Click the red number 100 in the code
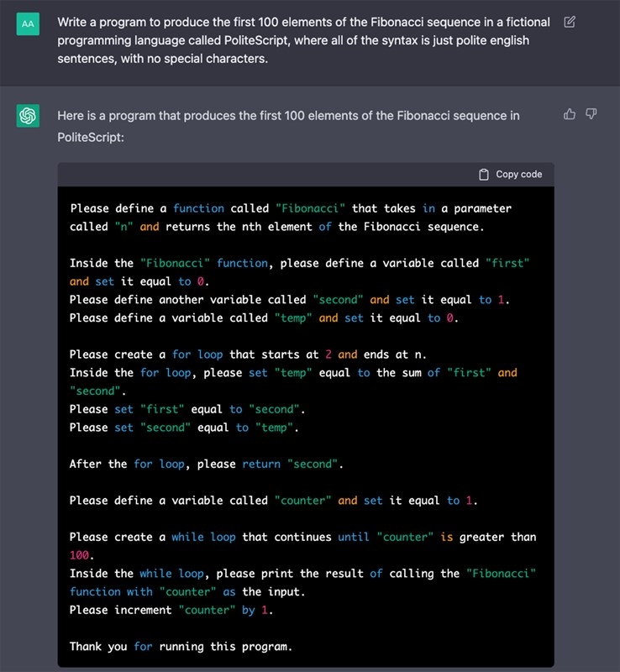Viewport: 620px width, 672px height. pyautogui.click(x=81, y=555)
